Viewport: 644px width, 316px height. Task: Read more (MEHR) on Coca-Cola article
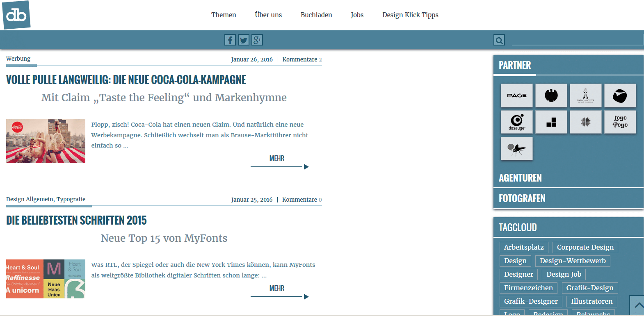coord(277,158)
